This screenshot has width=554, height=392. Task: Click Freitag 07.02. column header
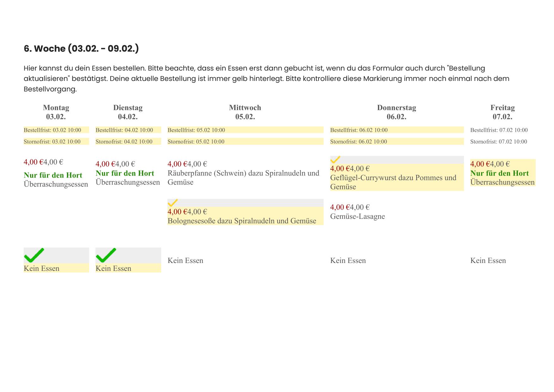[502, 112]
